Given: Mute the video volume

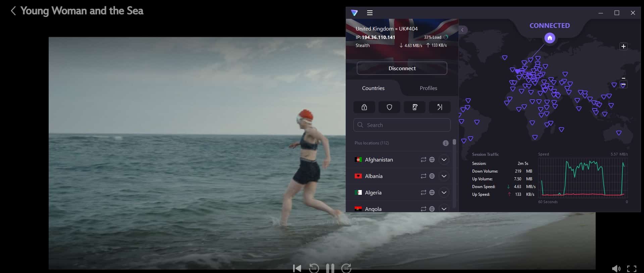Looking at the screenshot, I should point(616,268).
